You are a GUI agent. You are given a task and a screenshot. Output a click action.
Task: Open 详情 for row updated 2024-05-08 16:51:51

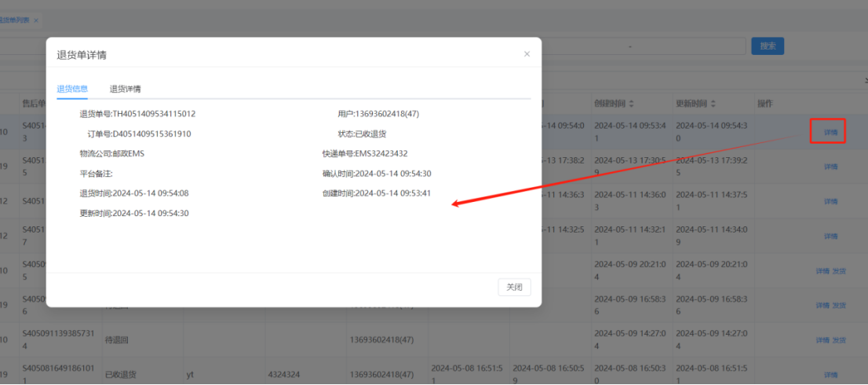(830, 375)
